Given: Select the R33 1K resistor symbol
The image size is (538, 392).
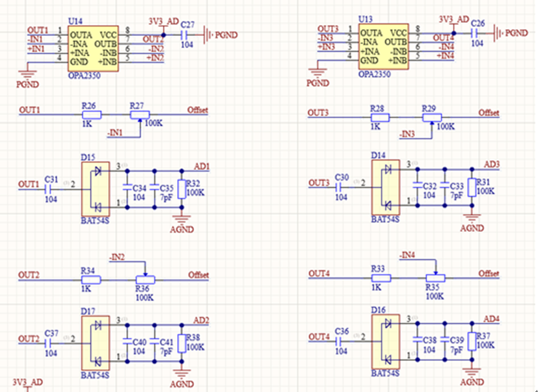Looking at the screenshot, I should tap(382, 278).
